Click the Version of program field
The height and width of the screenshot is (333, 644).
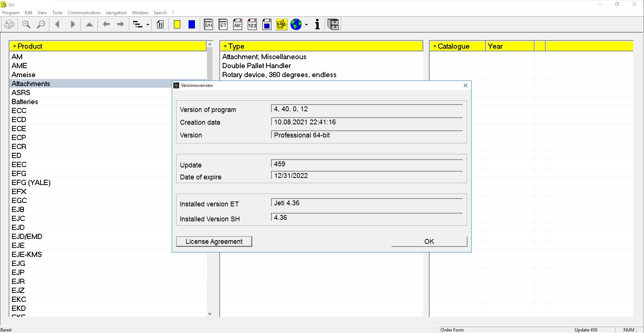[x=367, y=109]
